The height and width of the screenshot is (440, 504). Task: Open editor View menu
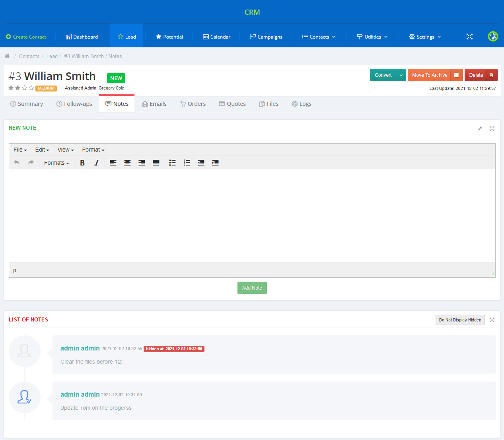click(66, 150)
